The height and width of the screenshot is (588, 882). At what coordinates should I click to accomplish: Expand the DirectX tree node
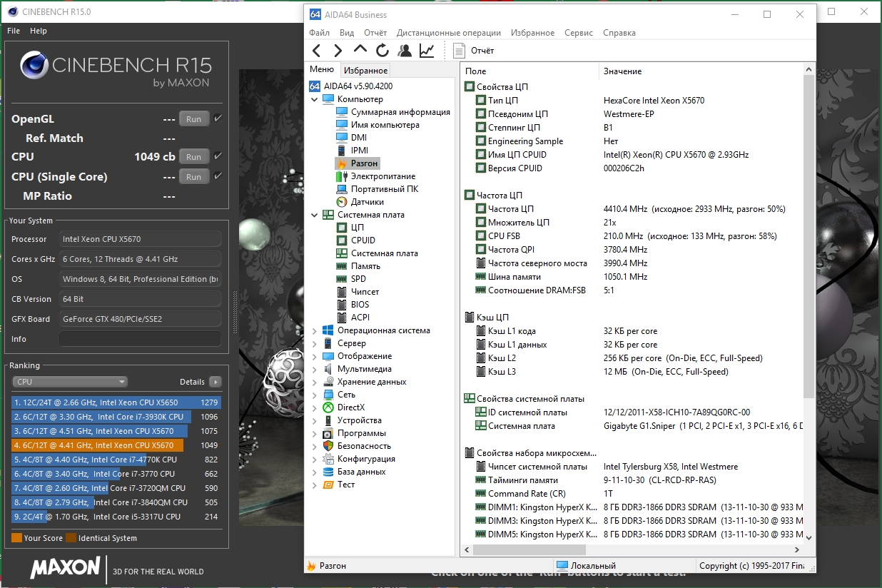pyautogui.click(x=315, y=407)
